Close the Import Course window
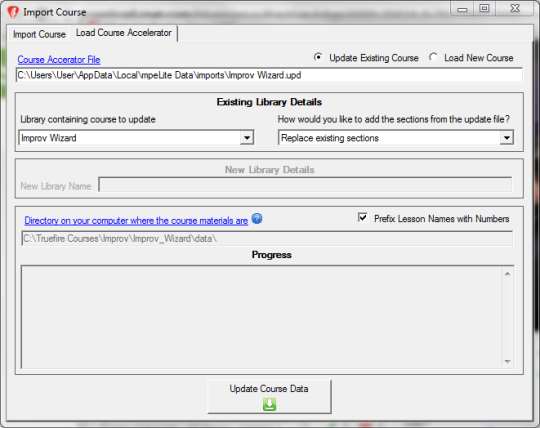 tap(515, 9)
